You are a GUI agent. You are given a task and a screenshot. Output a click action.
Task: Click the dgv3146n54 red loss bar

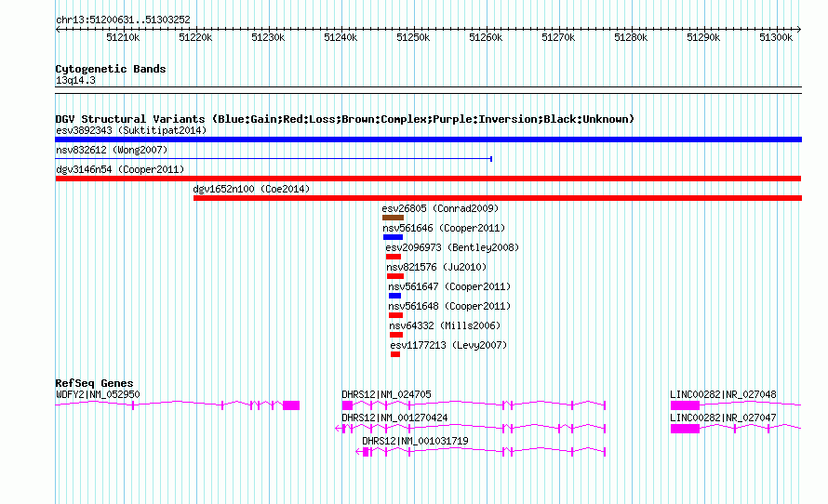pyautogui.click(x=428, y=179)
